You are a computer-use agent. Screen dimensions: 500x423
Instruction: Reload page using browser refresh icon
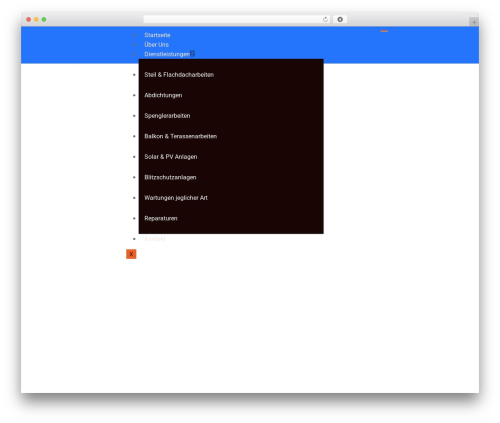click(325, 20)
